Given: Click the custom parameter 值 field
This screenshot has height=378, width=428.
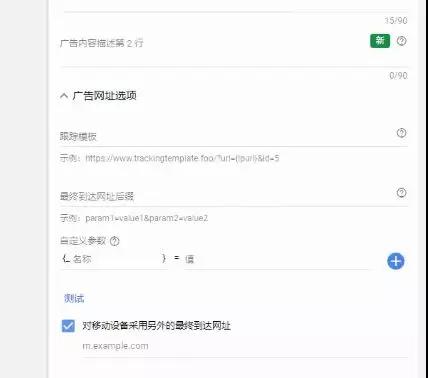Looking at the screenshot, I should [x=277, y=259].
